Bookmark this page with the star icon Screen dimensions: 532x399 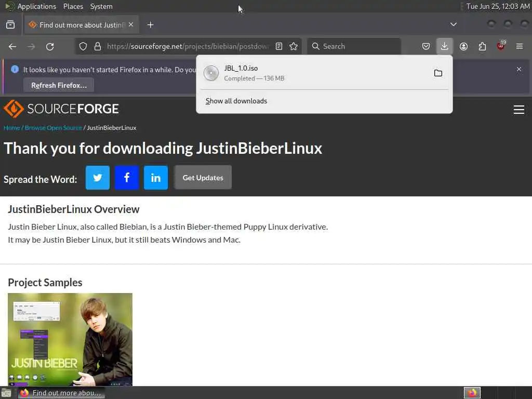294,46
